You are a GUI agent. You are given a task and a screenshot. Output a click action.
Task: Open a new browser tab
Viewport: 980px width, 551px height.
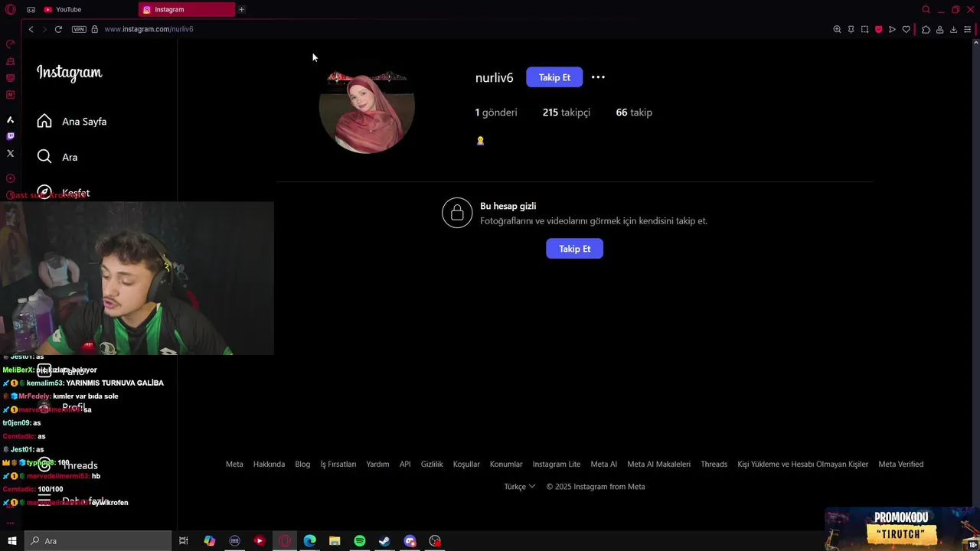coord(241,9)
